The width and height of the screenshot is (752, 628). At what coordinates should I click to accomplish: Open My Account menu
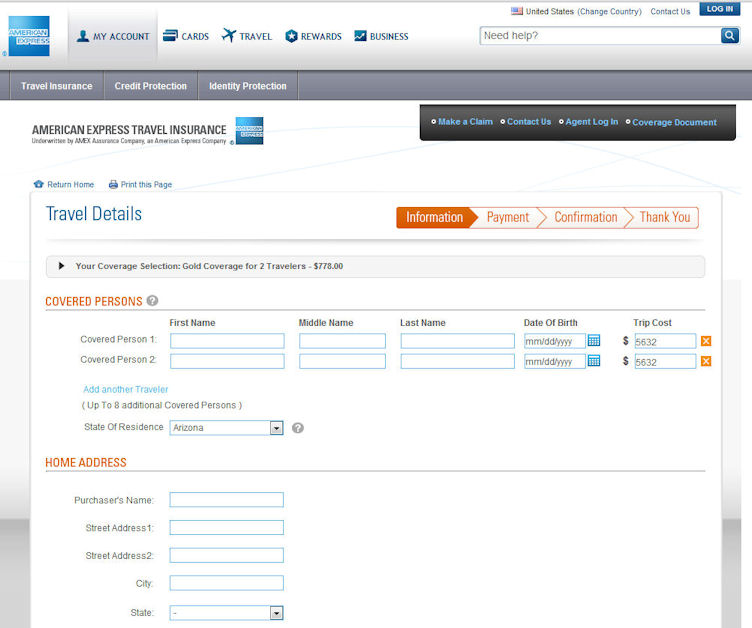(113, 36)
